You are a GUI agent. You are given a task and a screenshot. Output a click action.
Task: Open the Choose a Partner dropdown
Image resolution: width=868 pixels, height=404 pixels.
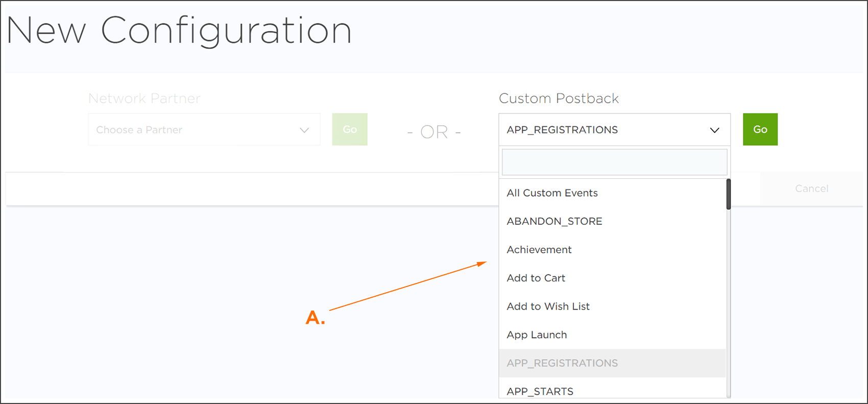[204, 130]
